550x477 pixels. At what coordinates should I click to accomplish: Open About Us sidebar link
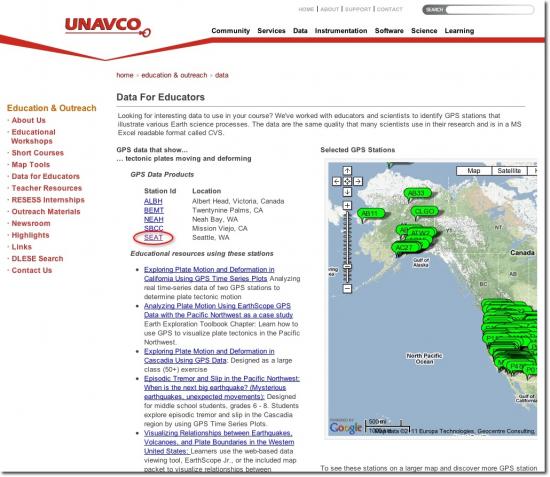click(x=28, y=120)
